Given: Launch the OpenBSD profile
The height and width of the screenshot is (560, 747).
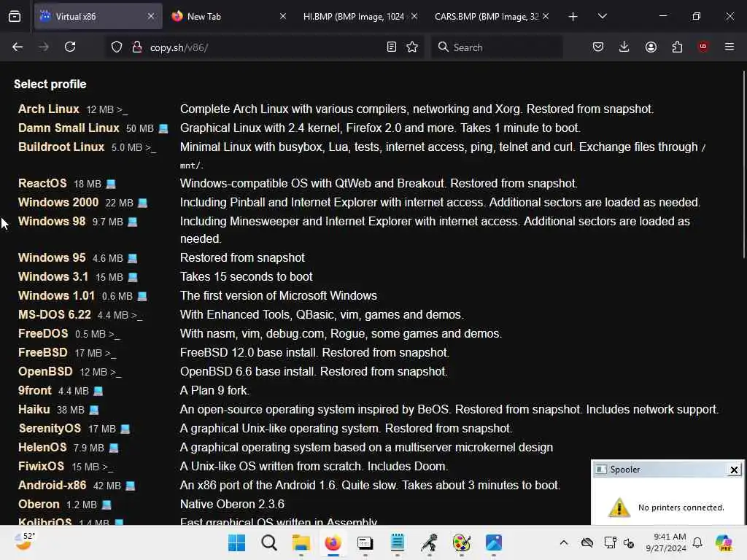Looking at the screenshot, I should [45, 372].
